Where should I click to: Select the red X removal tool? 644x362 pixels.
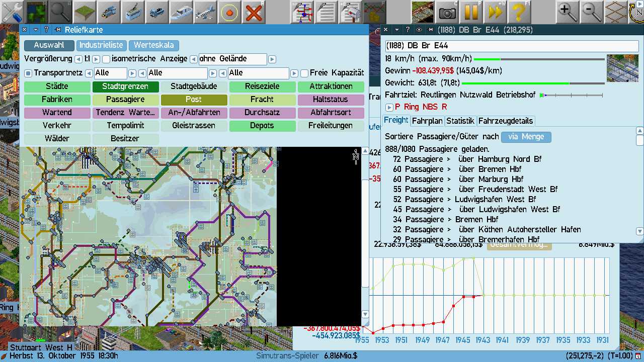coord(255,11)
